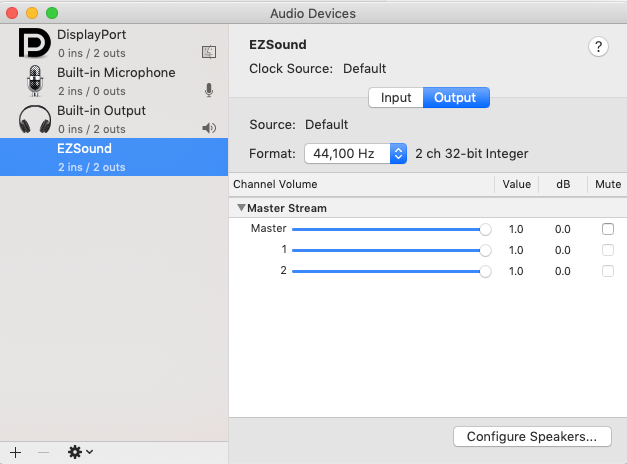The image size is (627, 464).
Task: Click the plus icon to add device
Action: [x=15, y=452]
